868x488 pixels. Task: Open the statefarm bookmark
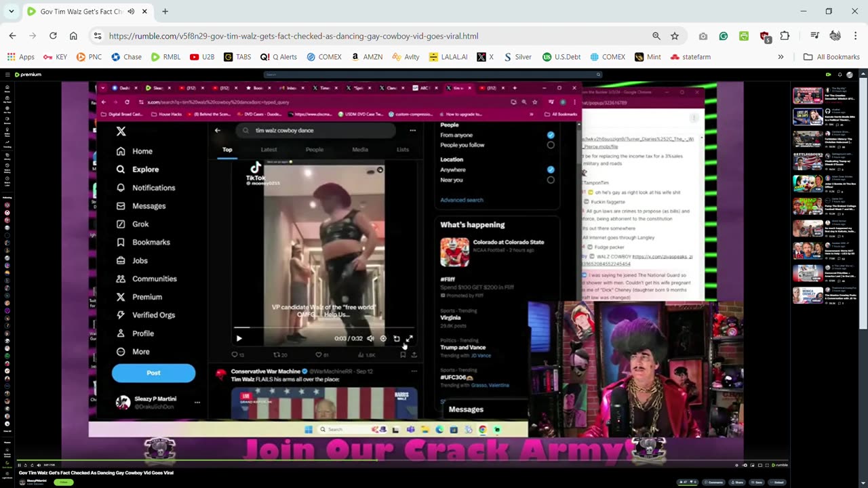click(x=690, y=57)
